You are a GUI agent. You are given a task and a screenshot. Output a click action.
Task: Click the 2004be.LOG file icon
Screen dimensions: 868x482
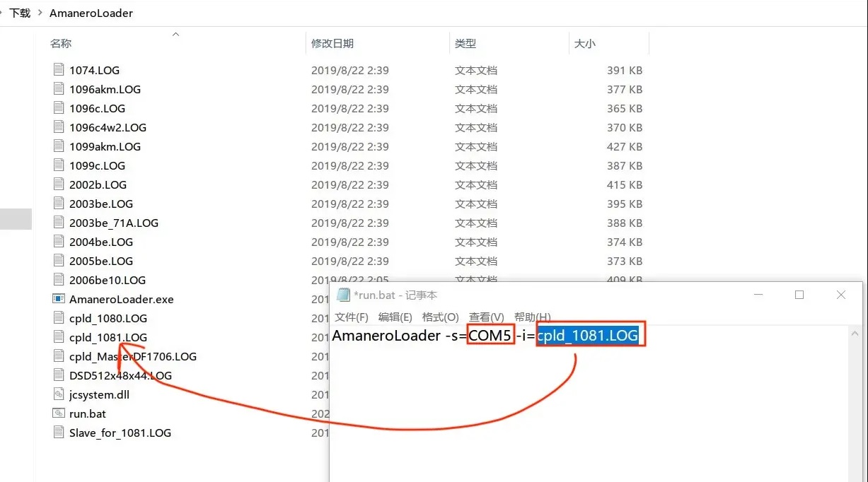pyautogui.click(x=58, y=242)
